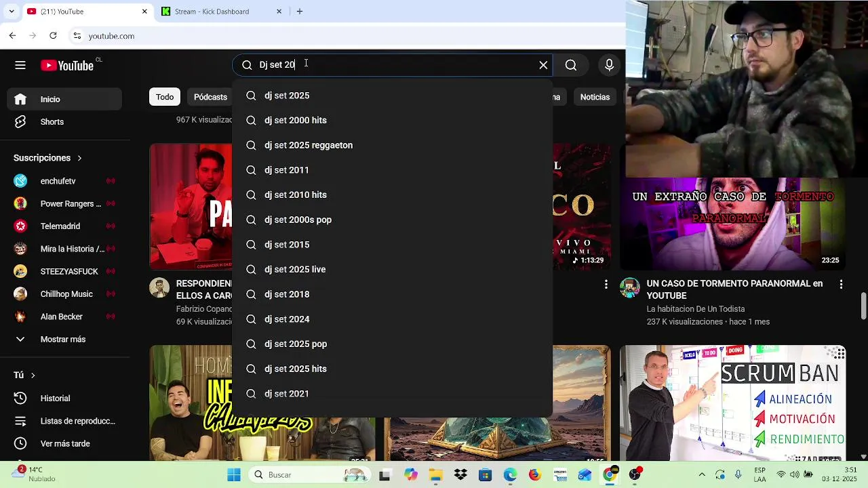The image size is (868, 488).
Task: Open Ver más tarde in the sidebar
Action: [65, 444]
